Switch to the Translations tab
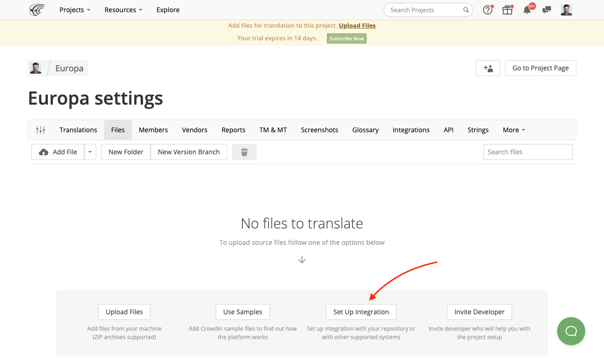 (x=78, y=130)
